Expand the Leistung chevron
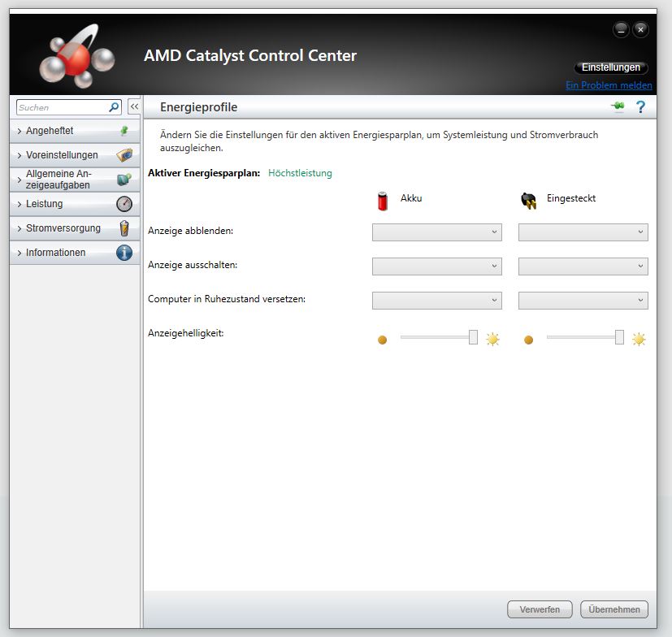Image resolution: width=672 pixels, height=637 pixels. click(x=20, y=205)
